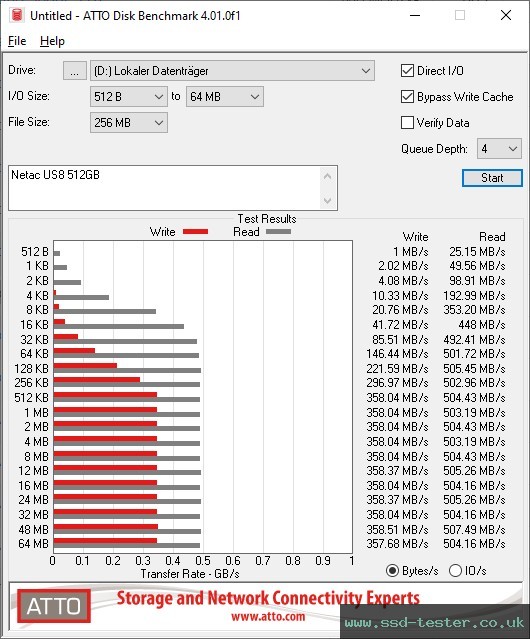The width and height of the screenshot is (530, 639).
Task: Open the File Size 256 MB dropdown
Action: (129, 123)
